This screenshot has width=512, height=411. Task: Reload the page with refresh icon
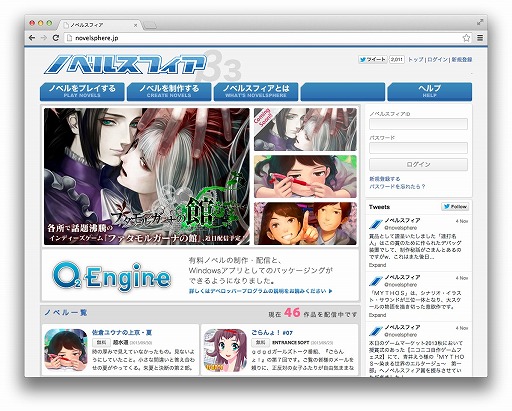point(56,38)
